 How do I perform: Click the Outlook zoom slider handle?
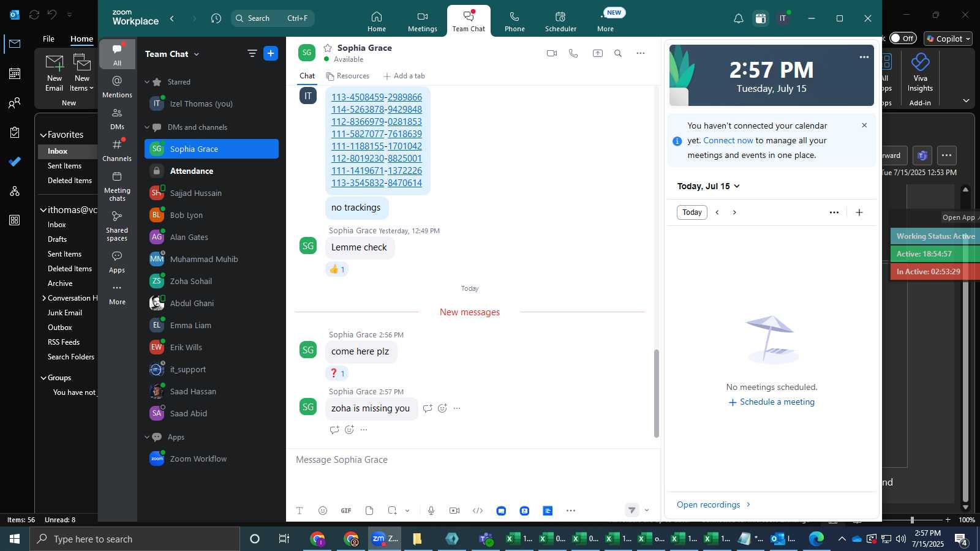(912, 520)
